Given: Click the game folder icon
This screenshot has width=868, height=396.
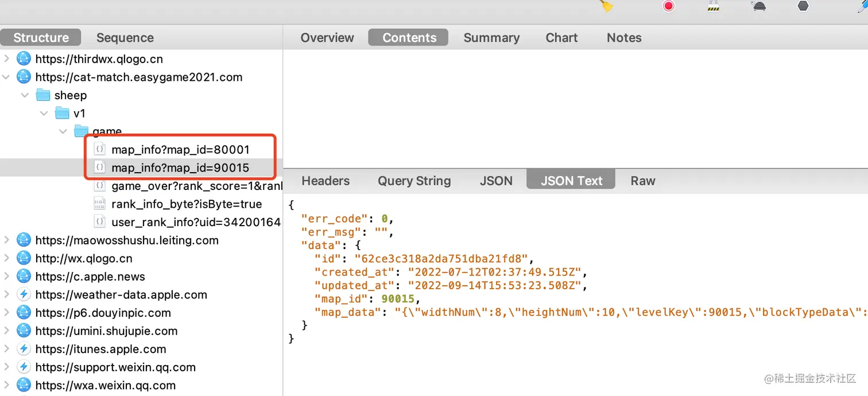Looking at the screenshot, I should (81, 131).
